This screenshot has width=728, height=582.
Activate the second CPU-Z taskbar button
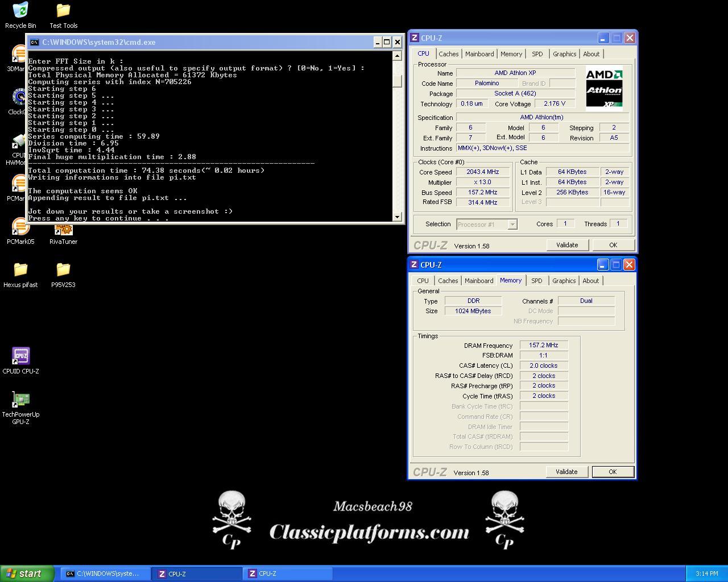tap(288, 574)
